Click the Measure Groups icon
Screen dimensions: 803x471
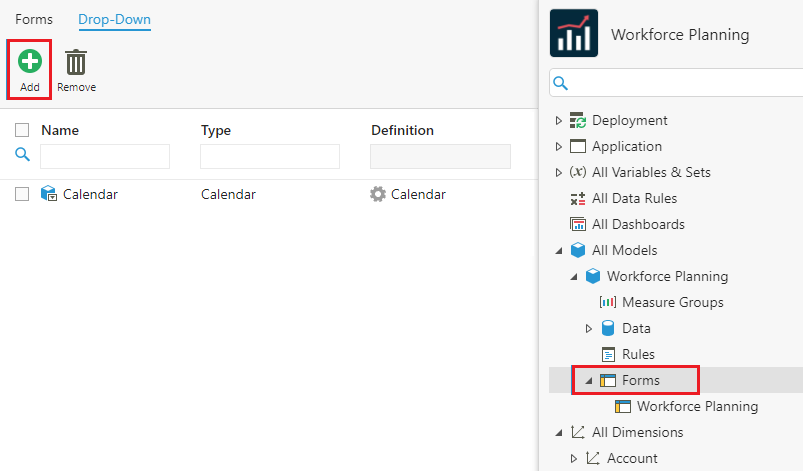[x=608, y=302]
